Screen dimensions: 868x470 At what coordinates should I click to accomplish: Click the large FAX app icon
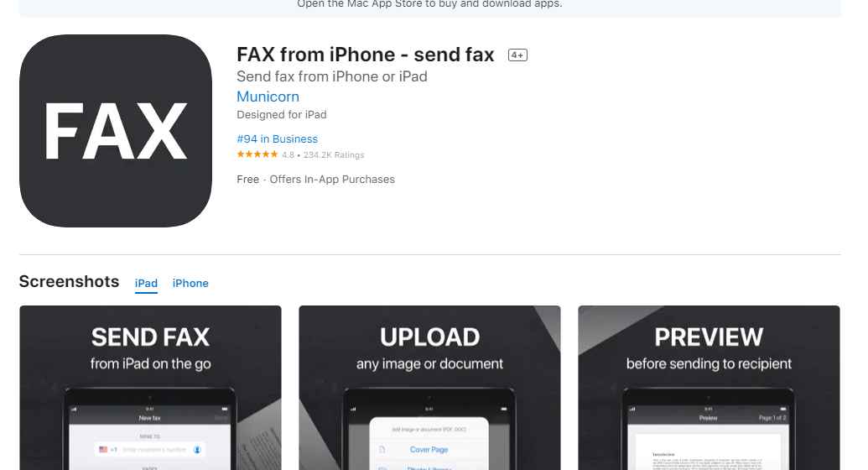[x=116, y=131]
